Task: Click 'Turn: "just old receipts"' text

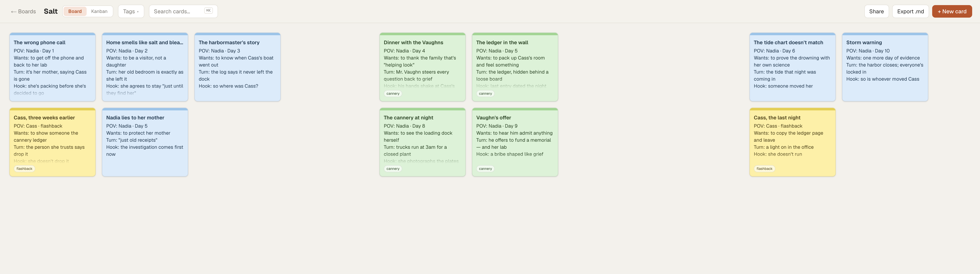Action: click(132, 140)
